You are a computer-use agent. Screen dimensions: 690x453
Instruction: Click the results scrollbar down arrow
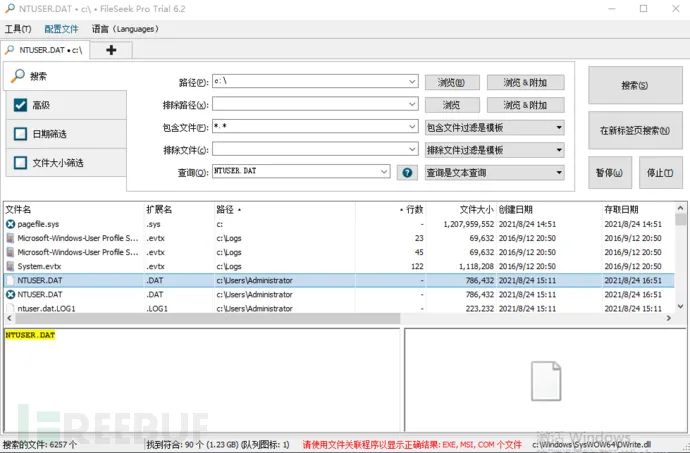point(680,306)
